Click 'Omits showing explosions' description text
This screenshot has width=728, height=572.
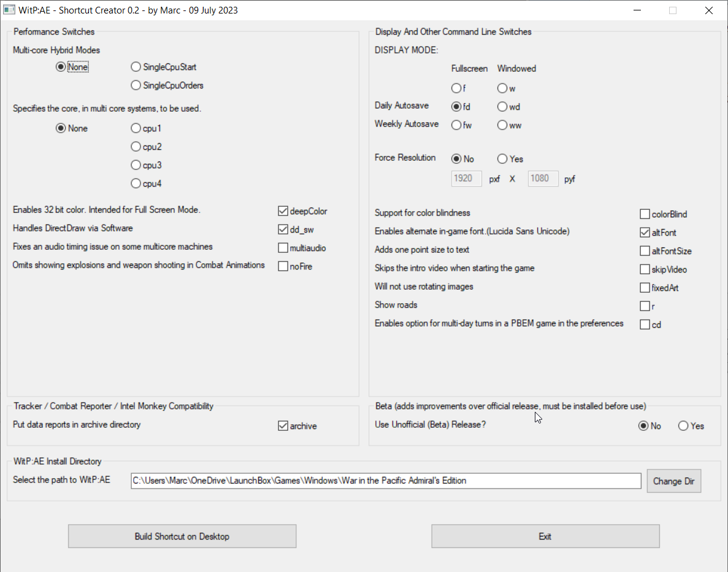tap(139, 265)
